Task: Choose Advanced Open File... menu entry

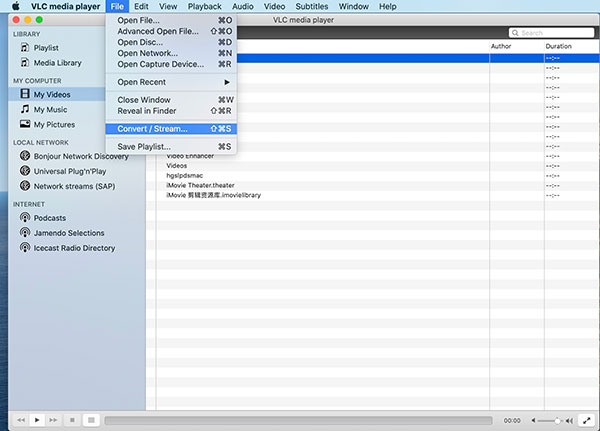Action: [x=171, y=31]
